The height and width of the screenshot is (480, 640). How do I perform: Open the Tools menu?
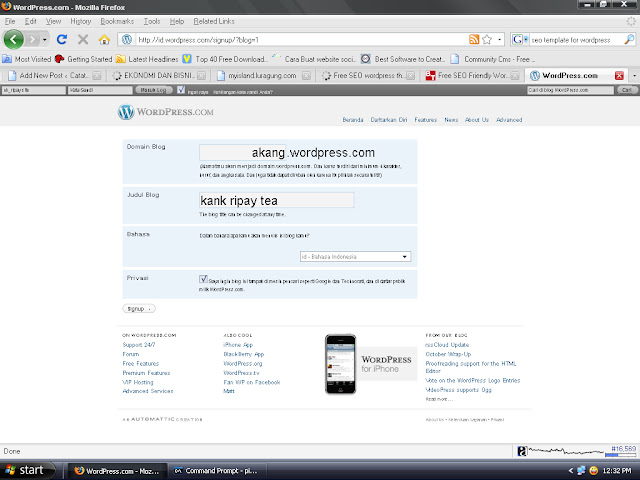point(151,21)
